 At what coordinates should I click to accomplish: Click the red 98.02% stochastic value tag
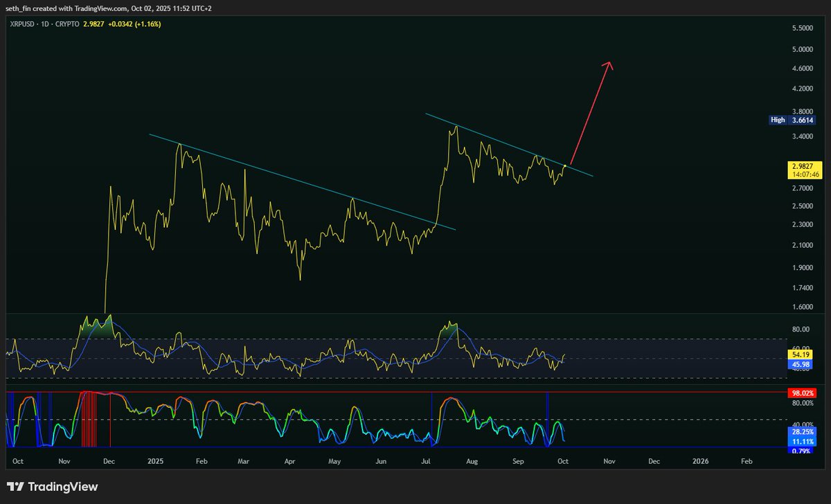(x=802, y=393)
